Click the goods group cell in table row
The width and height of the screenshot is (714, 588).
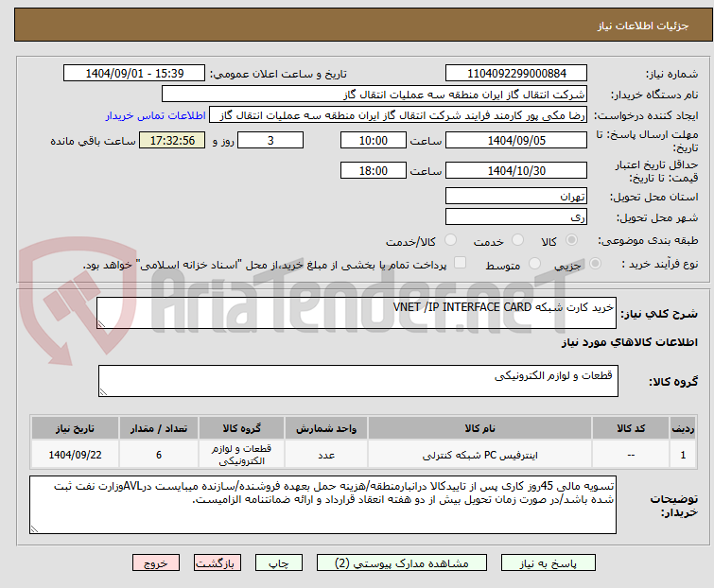pyautogui.click(x=242, y=454)
